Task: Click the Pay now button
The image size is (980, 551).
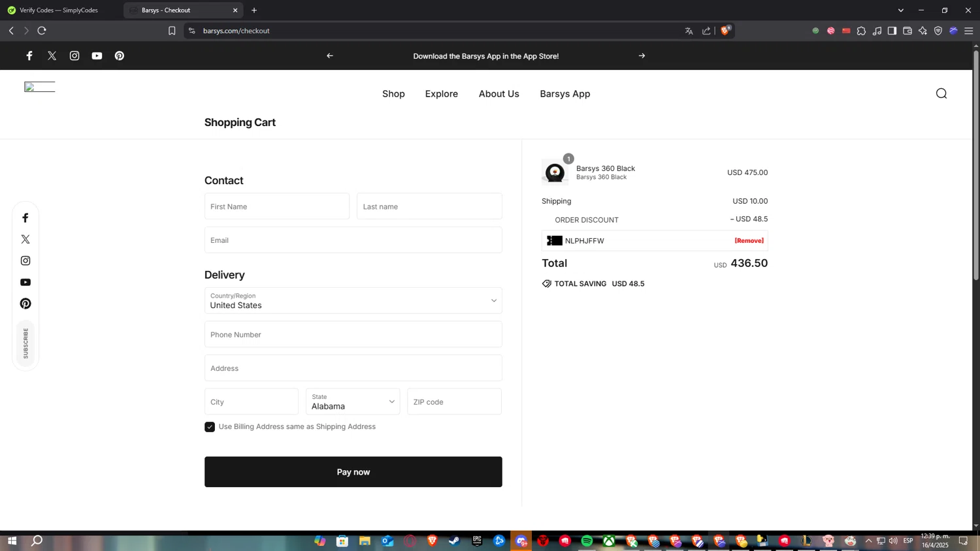Action: click(353, 472)
